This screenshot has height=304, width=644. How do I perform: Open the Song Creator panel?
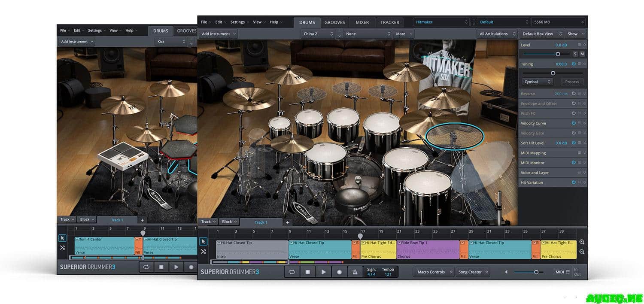pyautogui.click(x=472, y=272)
